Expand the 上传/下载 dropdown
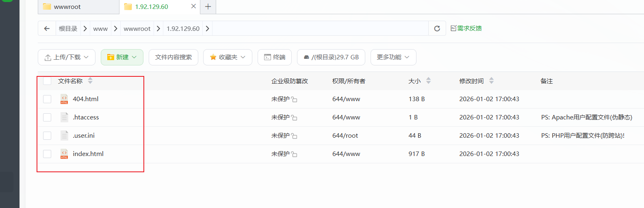This screenshot has height=208, width=644. point(67,57)
